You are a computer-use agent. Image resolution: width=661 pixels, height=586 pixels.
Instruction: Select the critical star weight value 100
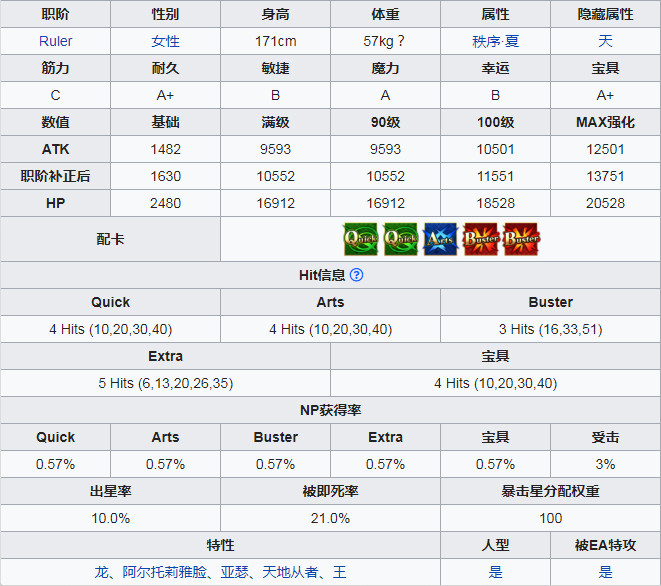[x=551, y=518]
